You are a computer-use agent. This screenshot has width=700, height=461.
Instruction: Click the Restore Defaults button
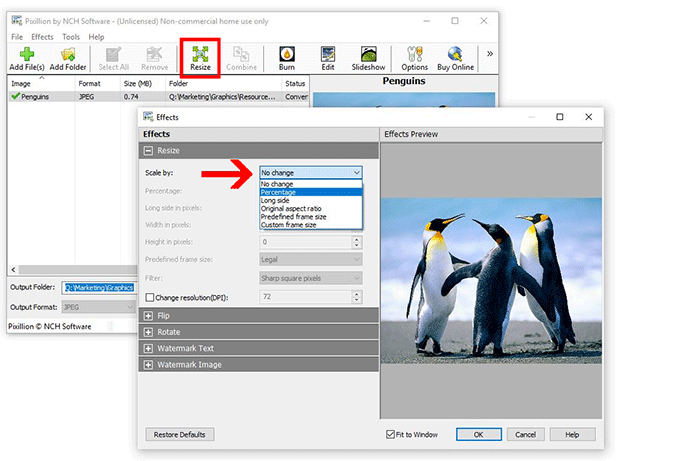pos(179,435)
